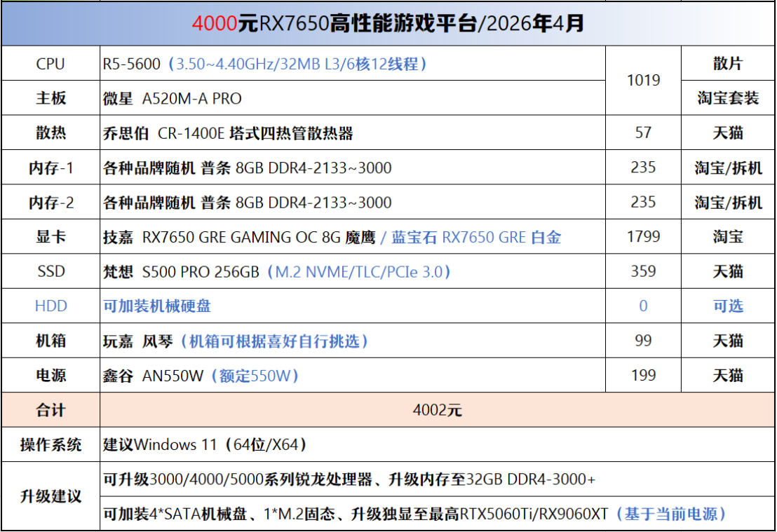Click 淘宝 in the 显卡 row
Screen dimensions: 777x532
[728, 237]
